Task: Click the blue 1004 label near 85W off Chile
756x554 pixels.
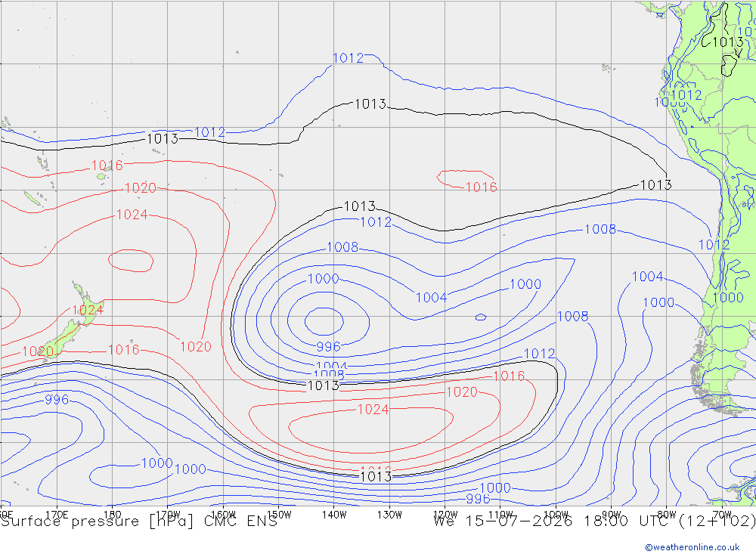Action: 648,277
